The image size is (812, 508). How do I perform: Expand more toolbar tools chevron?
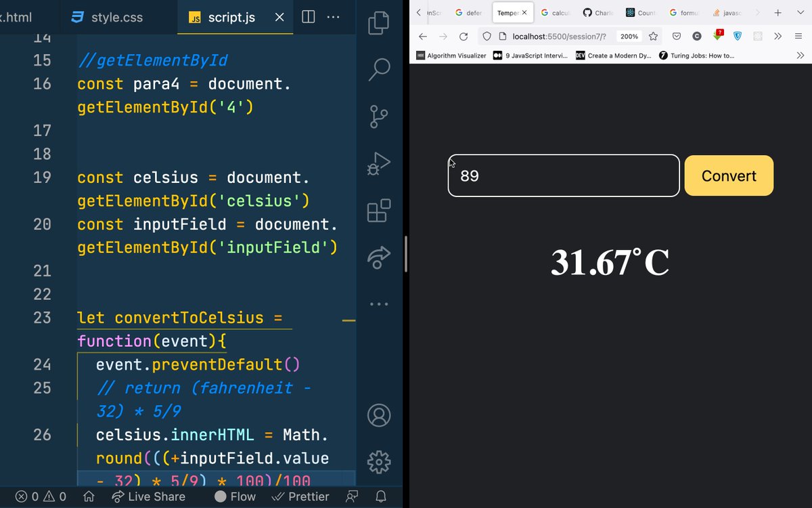pyautogui.click(x=778, y=36)
